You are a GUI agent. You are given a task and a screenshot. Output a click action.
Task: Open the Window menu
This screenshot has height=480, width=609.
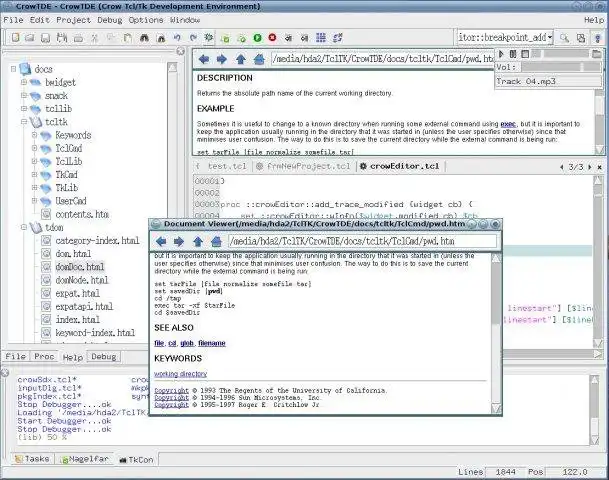(185, 20)
